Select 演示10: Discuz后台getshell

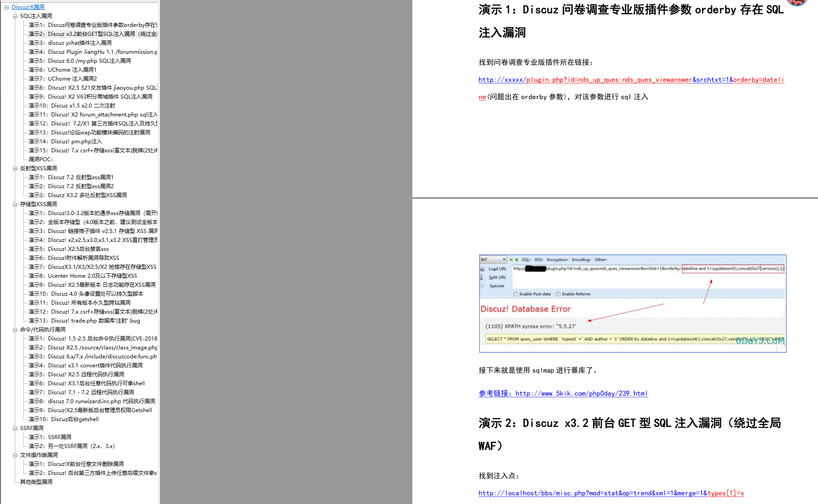click(x=64, y=419)
